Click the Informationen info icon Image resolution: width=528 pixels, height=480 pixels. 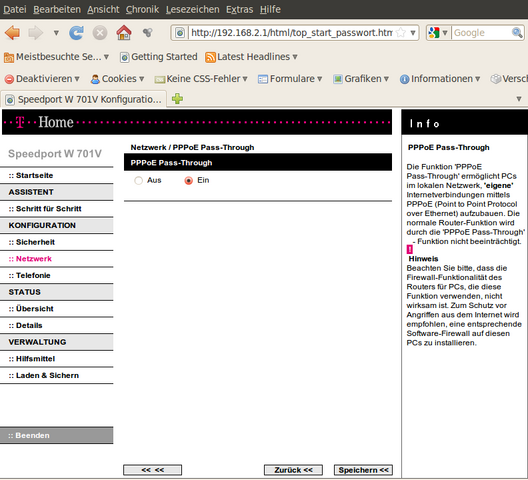404,79
